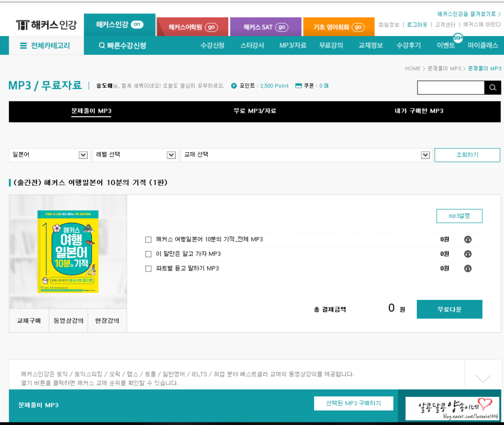Image resolution: width=504 pixels, height=425 pixels.
Task: Click the Hackers 인강 logo
Action: (46, 25)
